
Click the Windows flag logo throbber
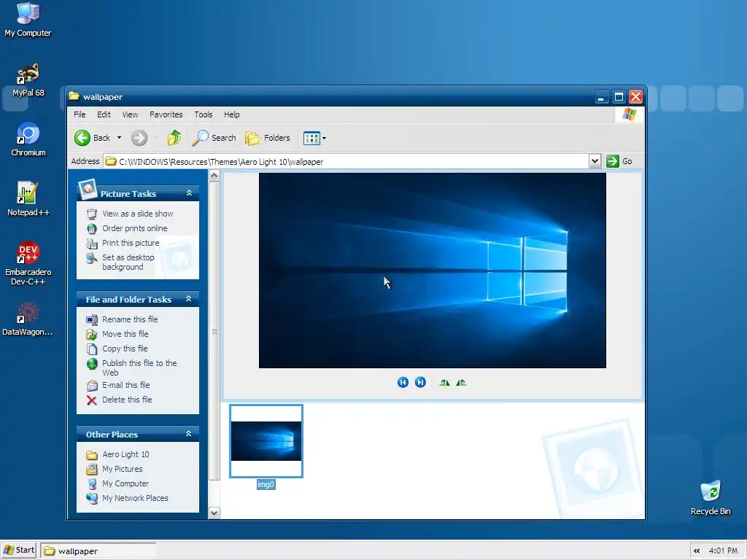[x=630, y=114]
